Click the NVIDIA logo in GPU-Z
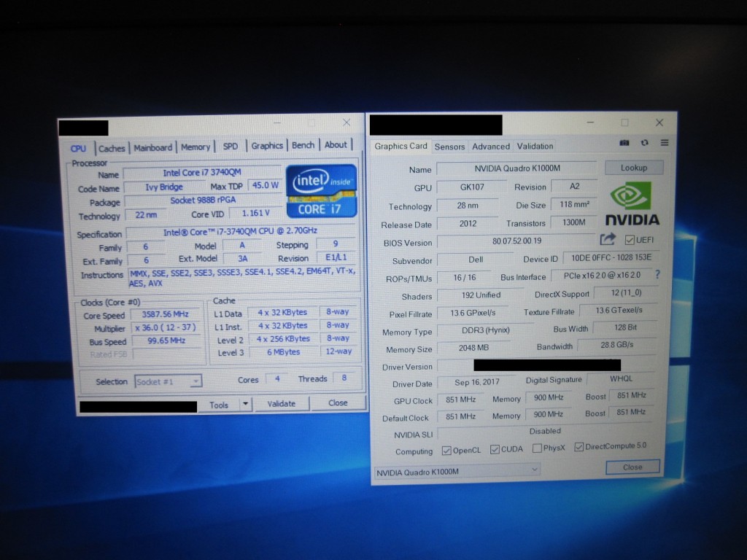This screenshot has height=560, width=747. [632, 204]
